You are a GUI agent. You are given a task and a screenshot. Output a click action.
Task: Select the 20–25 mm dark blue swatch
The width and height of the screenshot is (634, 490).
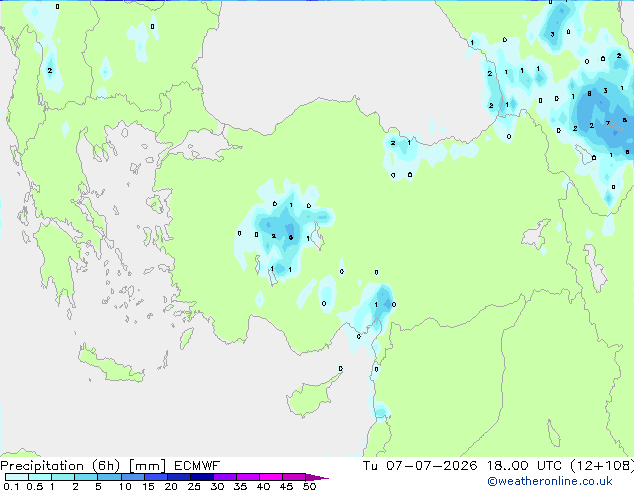click(x=178, y=477)
